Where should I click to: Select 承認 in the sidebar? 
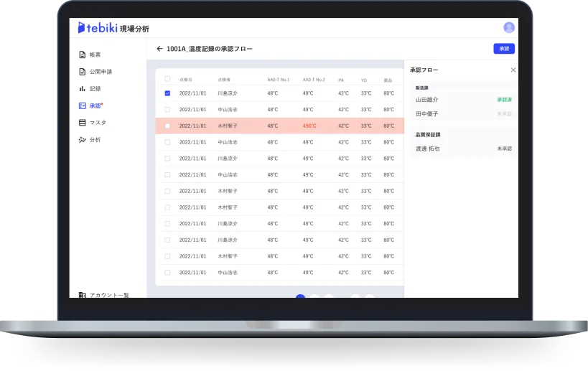click(95, 105)
